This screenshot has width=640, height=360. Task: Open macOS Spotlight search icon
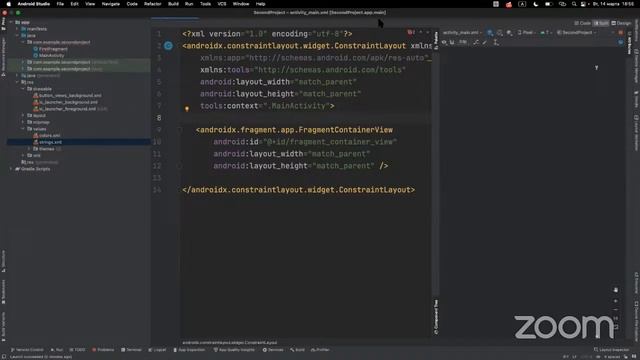tap(574, 4)
